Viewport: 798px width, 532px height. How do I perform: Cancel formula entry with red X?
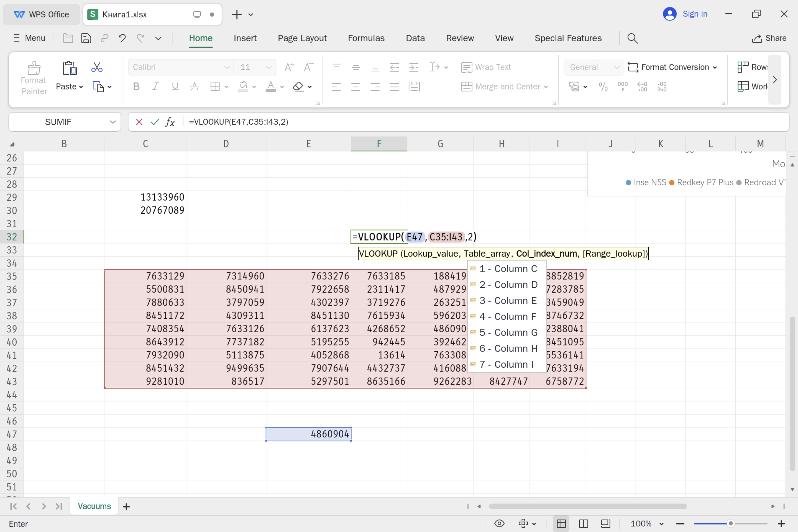click(139, 122)
